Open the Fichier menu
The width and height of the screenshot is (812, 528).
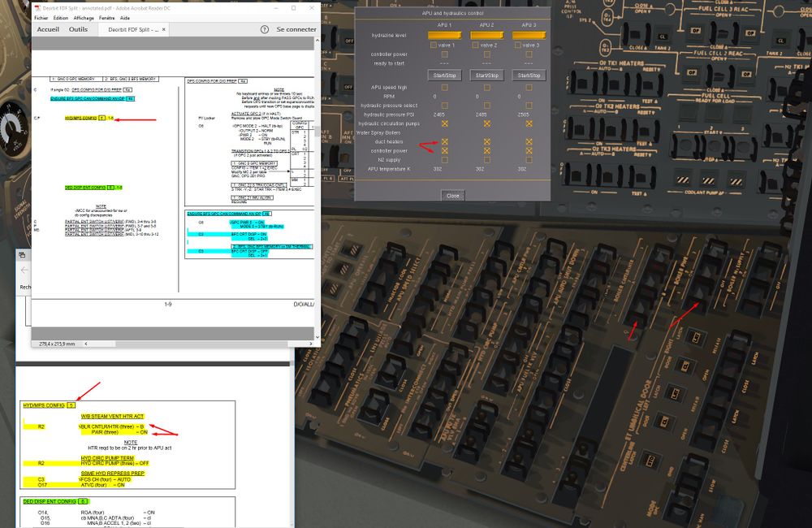[41, 18]
